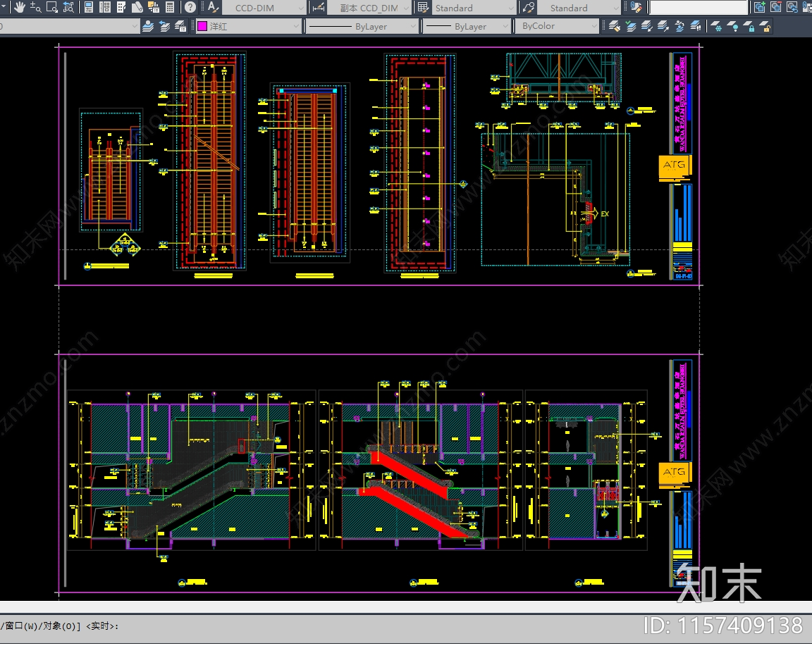Toggle the Layer Unlock icon

point(765,26)
